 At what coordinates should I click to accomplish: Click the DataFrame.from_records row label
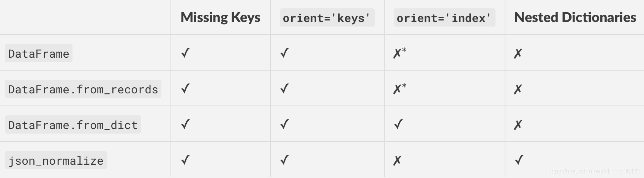pos(83,89)
